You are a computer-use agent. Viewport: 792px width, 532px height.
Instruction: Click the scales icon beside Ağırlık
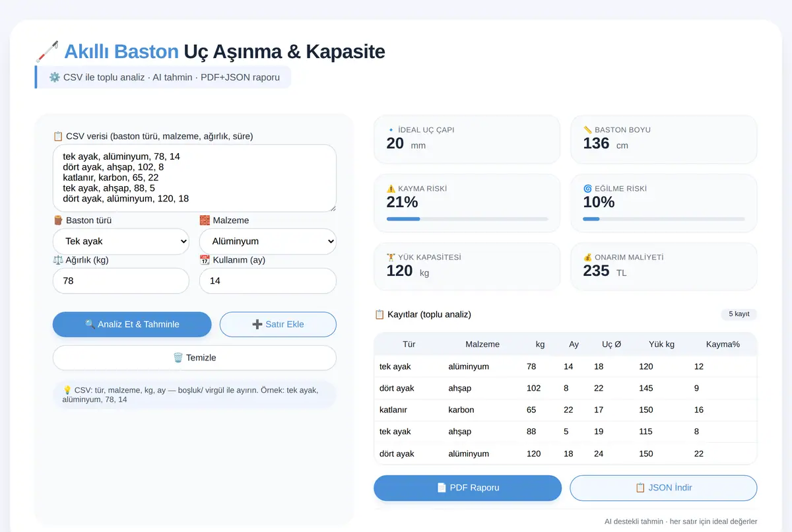[x=58, y=260]
